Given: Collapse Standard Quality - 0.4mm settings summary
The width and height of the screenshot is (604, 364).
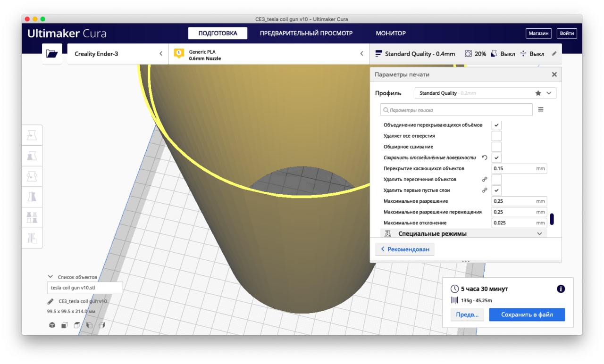Looking at the screenshot, I should (466, 54).
